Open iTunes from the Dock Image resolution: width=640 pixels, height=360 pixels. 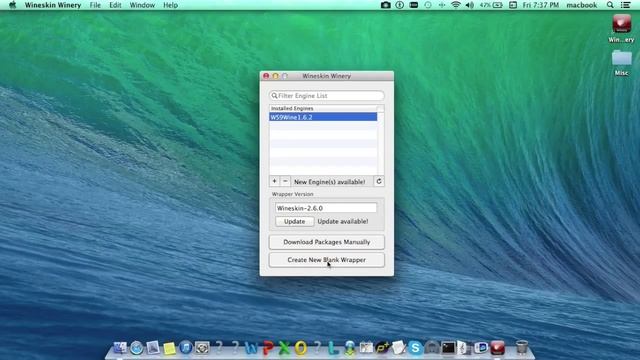(186, 348)
